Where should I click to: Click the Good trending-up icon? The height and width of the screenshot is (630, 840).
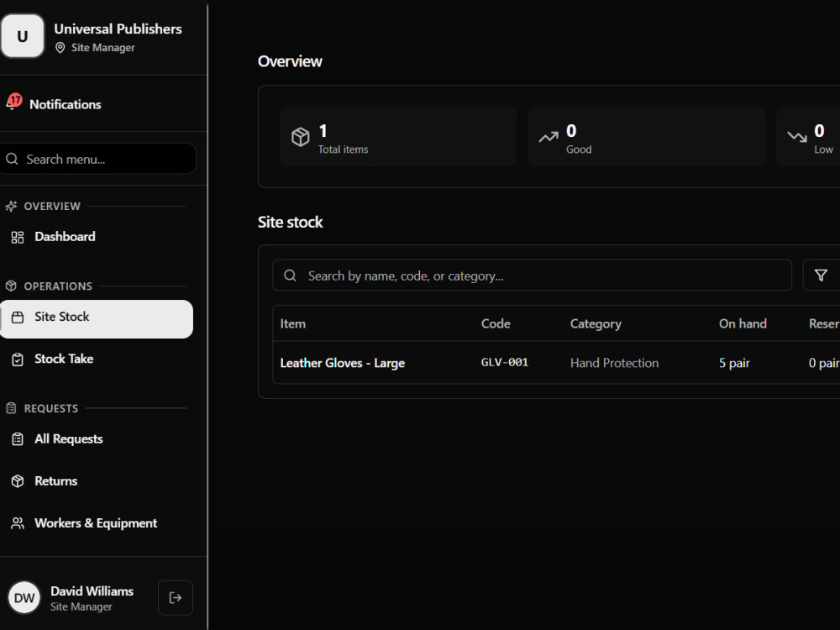[548, 138]
